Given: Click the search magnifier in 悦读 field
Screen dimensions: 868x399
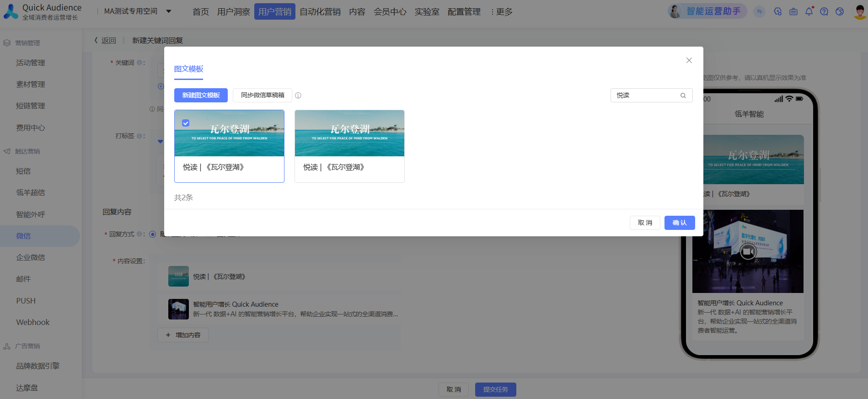Looking at the screenshot, I should click(x=683, y=96).
